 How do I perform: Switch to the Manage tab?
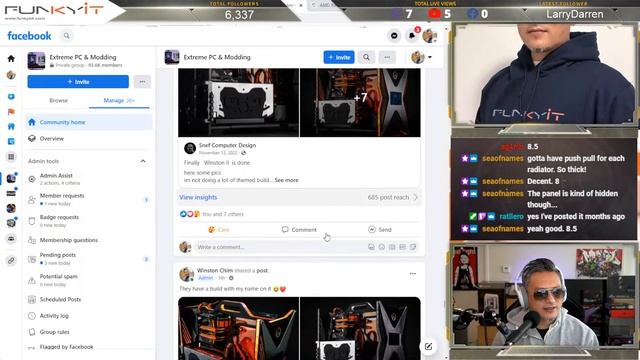click(119, 100)
